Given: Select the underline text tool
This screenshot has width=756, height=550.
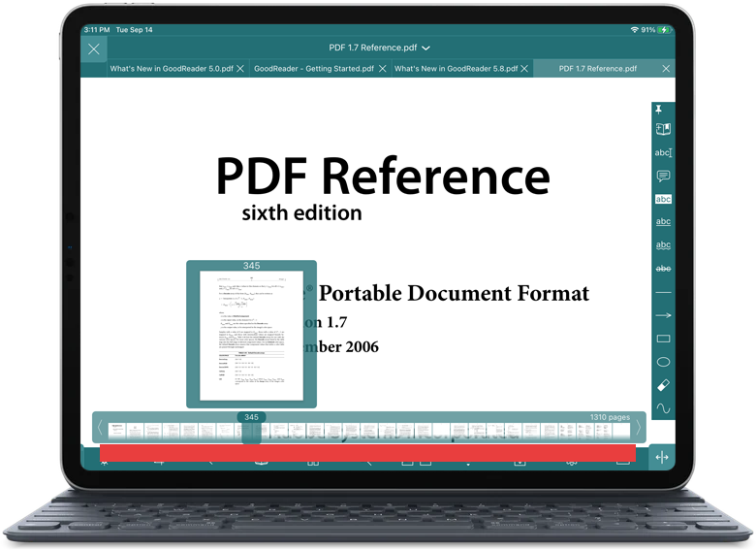Looking at the screenshot, I should click(663, 221).
